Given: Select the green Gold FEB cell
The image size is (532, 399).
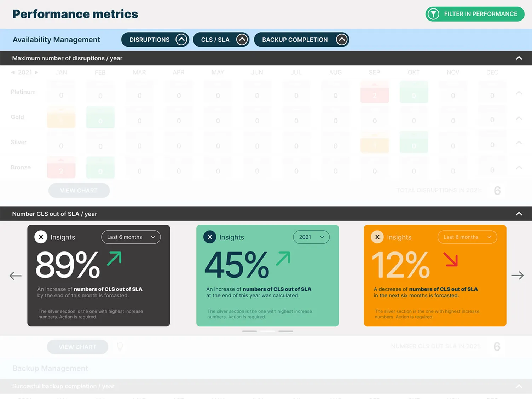Looking at the screenshot, I should 100,117.
